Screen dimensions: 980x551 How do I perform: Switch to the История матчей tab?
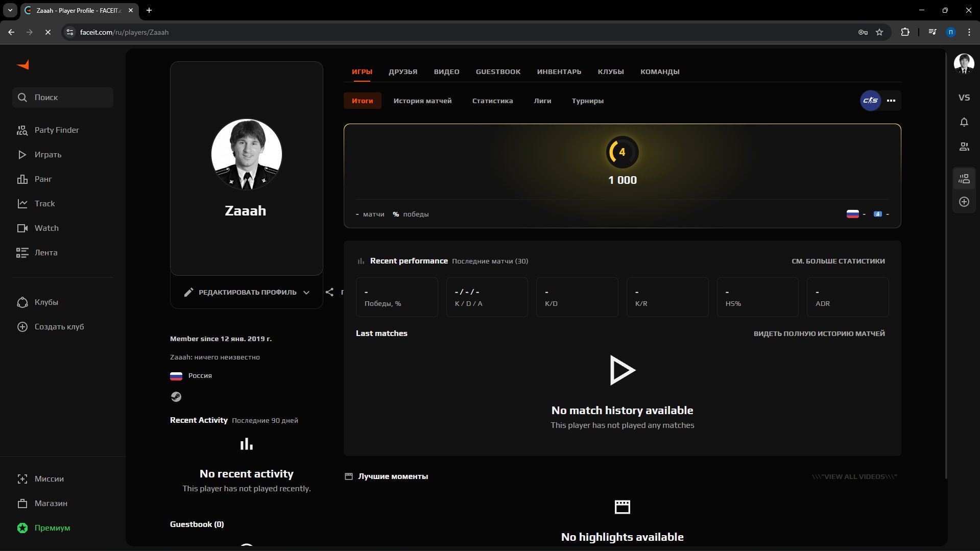422,101
